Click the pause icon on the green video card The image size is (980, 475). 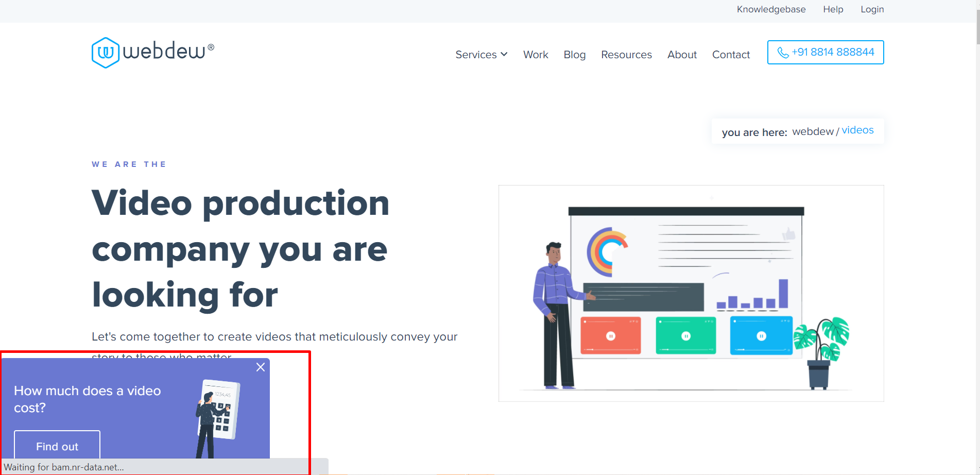(x=686, y=336)
